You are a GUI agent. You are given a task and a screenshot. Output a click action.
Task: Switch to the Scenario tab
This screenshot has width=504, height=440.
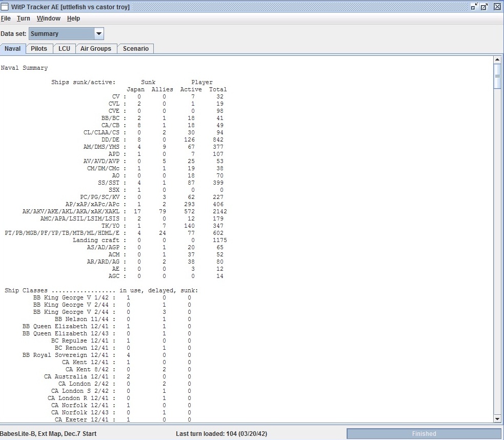coord(136,49)
